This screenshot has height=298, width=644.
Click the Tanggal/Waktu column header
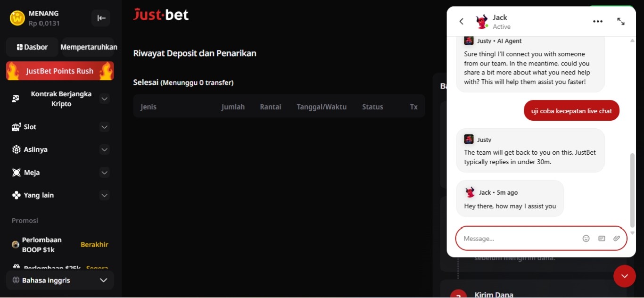coord(322,107)
